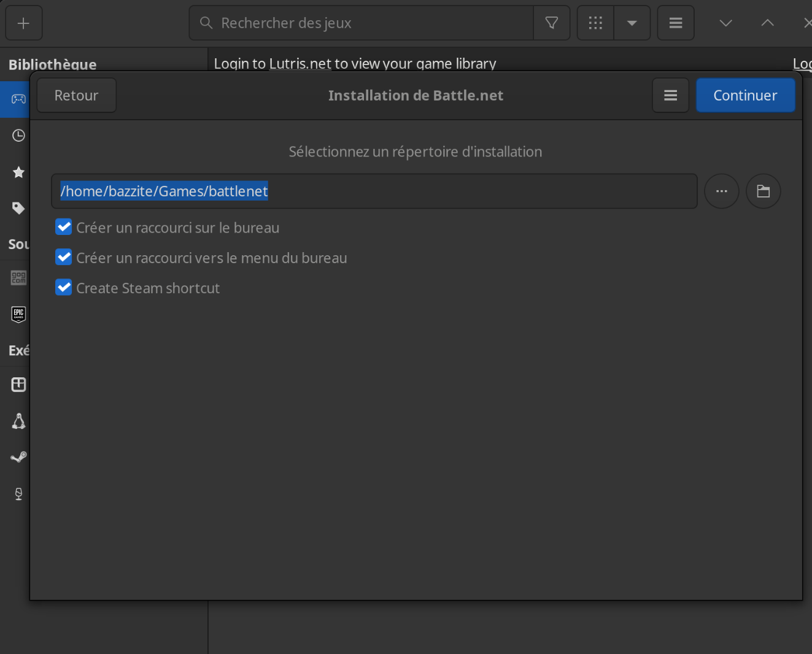Click the magnifier icon in search bar
Screen dimensions: 812x654
pyautogui.click(x=206, y=23)
